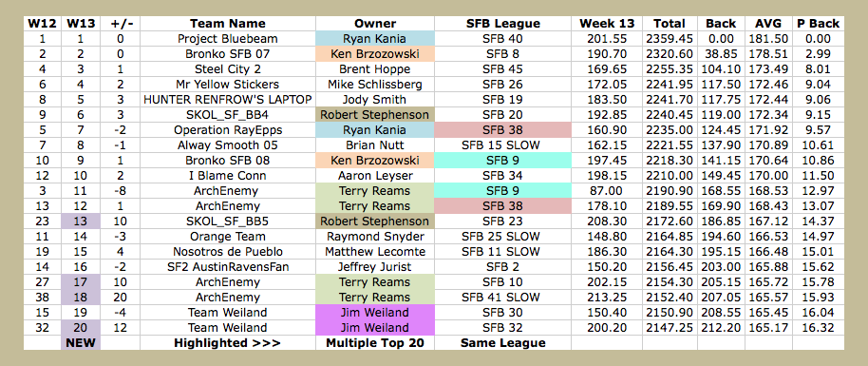Select the SFB 15 SLOW league cell

502,145
